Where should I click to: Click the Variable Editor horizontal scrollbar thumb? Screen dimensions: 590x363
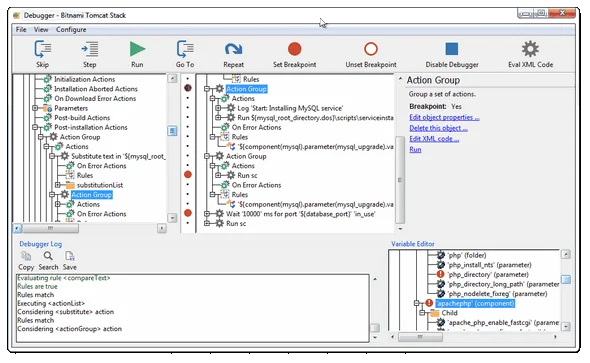[x=420, y=337]
